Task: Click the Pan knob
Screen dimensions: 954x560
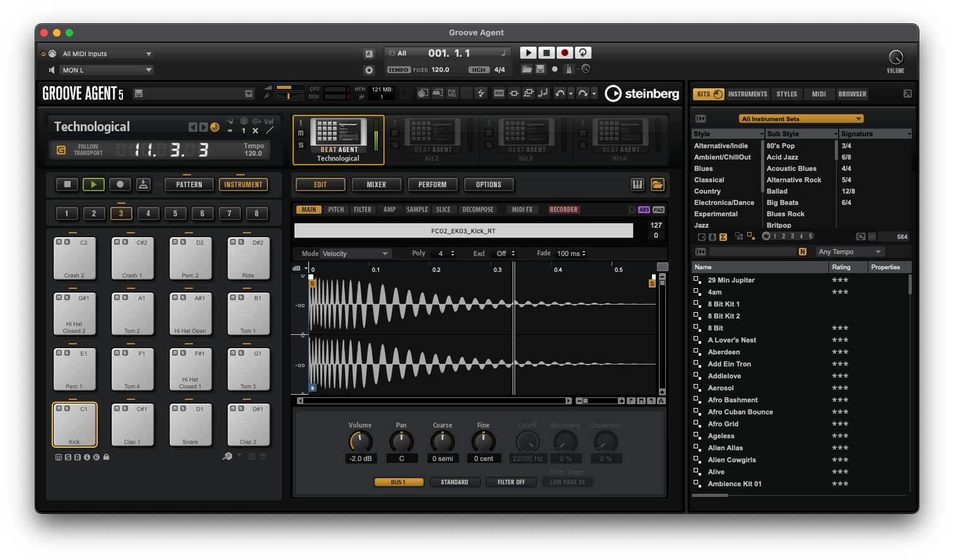Action: [x=401, y=441]
